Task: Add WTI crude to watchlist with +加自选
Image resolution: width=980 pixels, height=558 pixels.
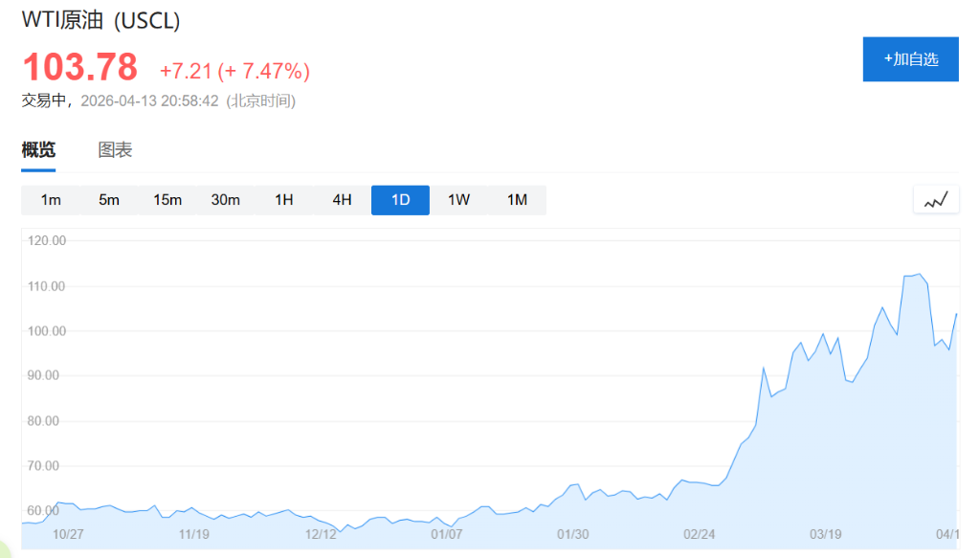Action: 910,59
